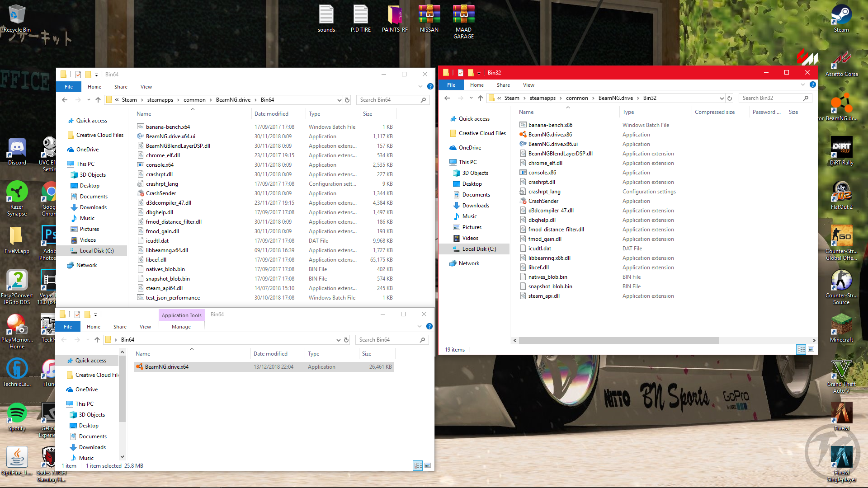Click the help icon in the Bin32 window ribbon
Viewport: 868px width, 488px height.
click(812, 85)
